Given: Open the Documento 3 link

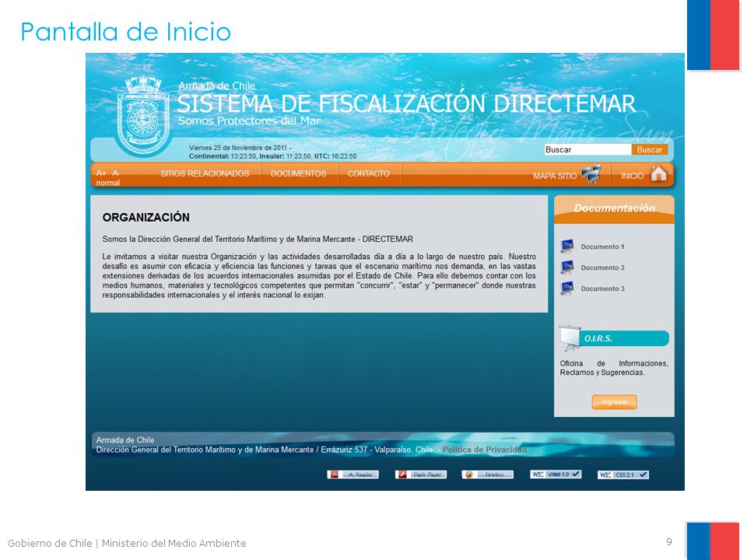Looking at the screenshot, I should tap(602, 289).
